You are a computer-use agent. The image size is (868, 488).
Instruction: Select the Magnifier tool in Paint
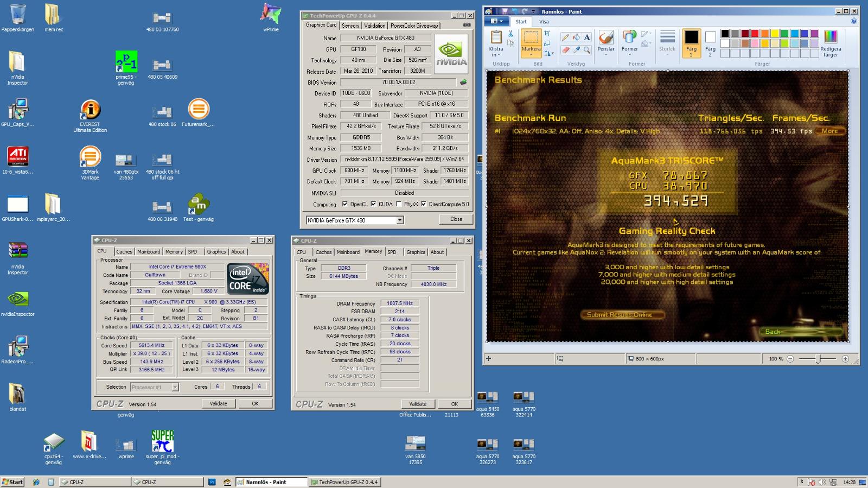(x=587, y=50)
